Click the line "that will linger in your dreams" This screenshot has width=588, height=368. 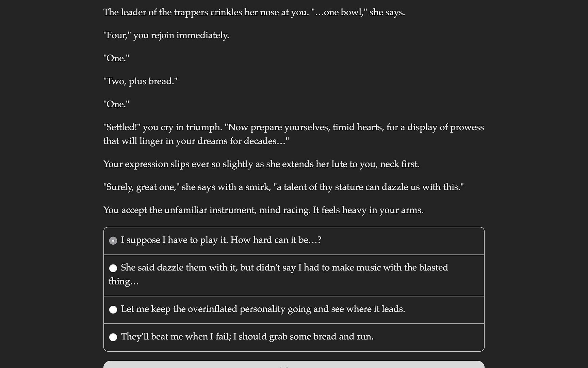tap(196, 141)
